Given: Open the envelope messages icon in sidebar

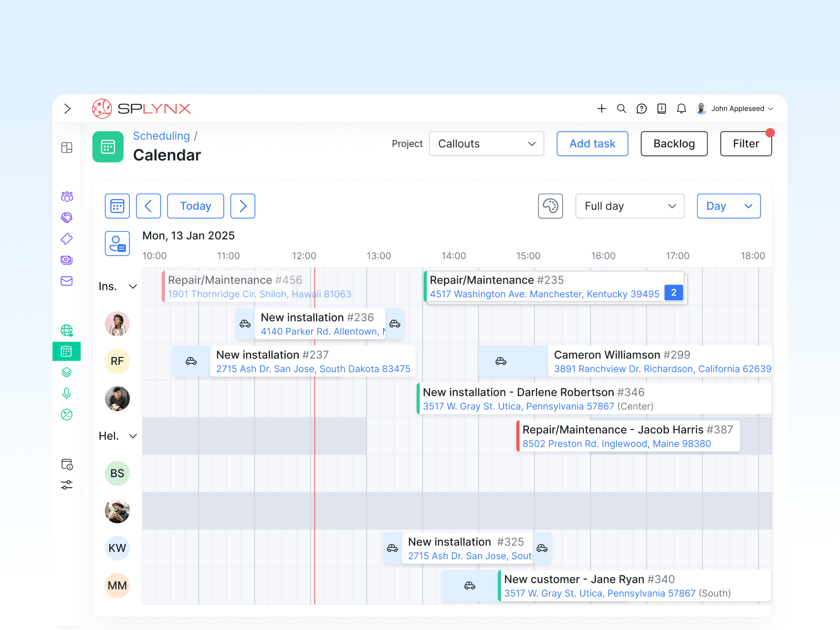Looking at the screenshot, I should (x=67, y=281).
